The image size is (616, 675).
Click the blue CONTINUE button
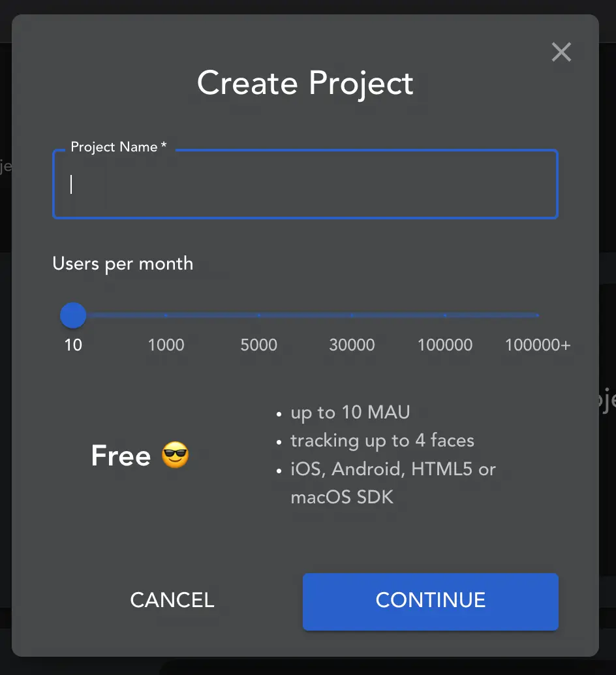pyautogui.click(x=431, y=602)
